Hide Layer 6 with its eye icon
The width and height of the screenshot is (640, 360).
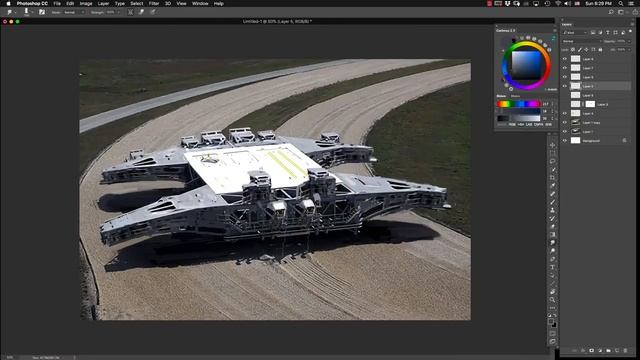pos(565,77)
